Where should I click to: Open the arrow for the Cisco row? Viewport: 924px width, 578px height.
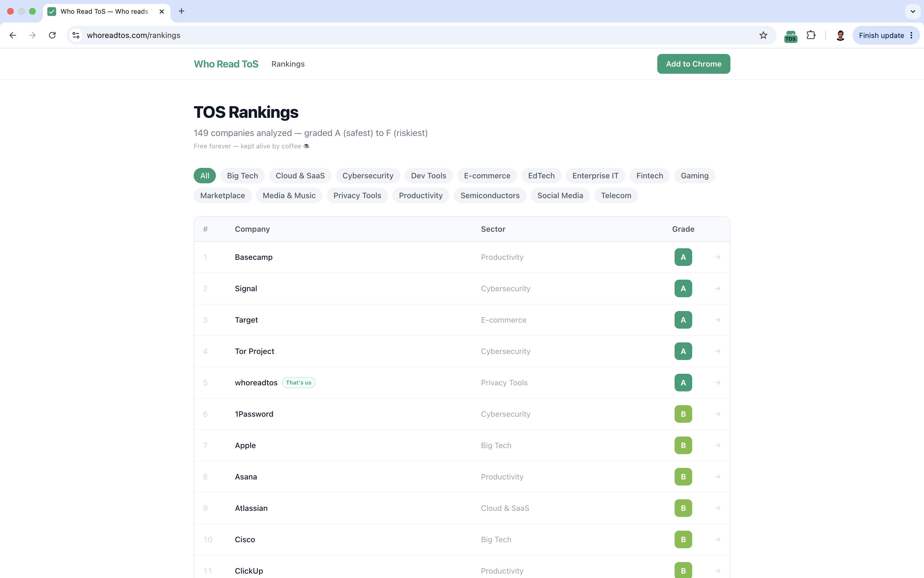point(717,539)
